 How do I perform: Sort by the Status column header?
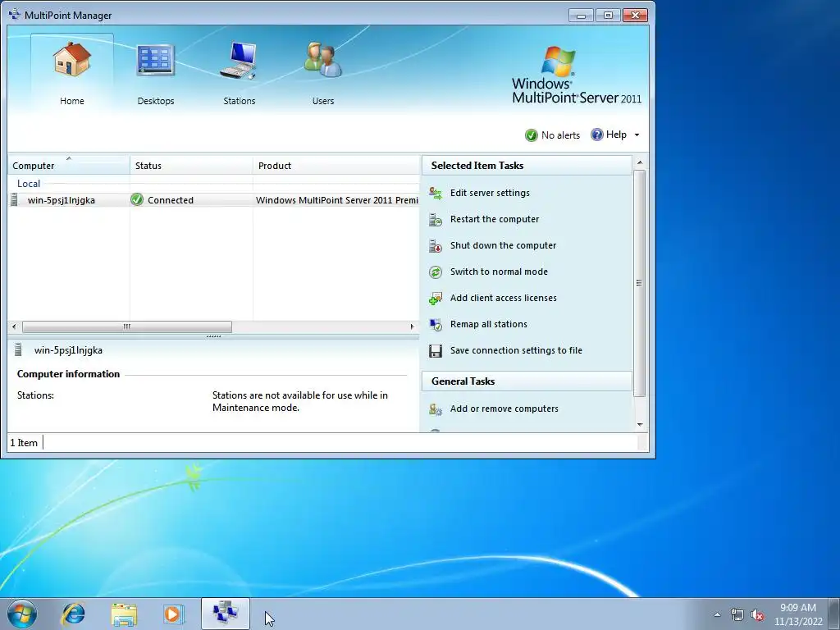click(191, 166)
